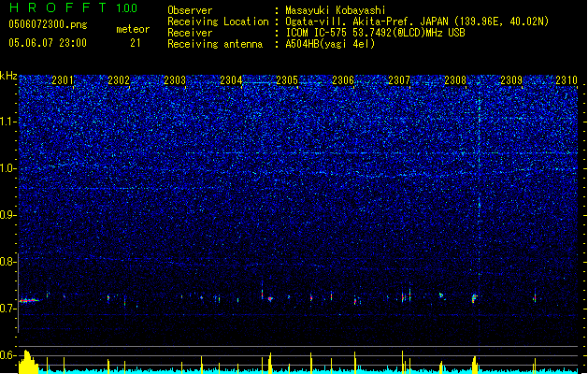Click the meteor label
The image size is (588, 374).
tap(133, 29)
